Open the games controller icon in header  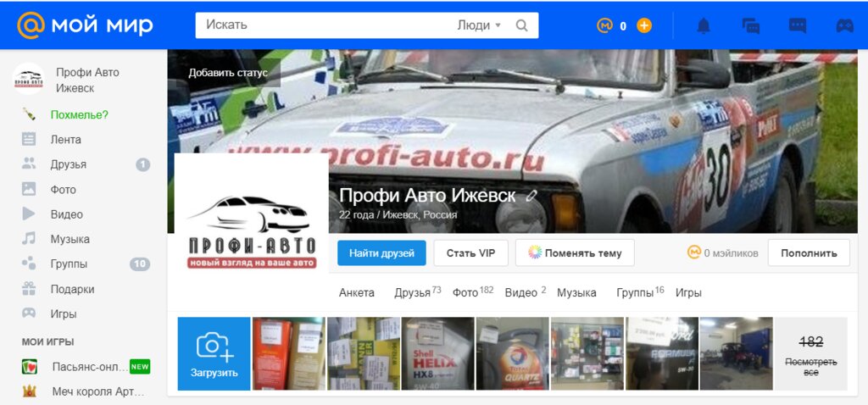[x=845, y=25]
